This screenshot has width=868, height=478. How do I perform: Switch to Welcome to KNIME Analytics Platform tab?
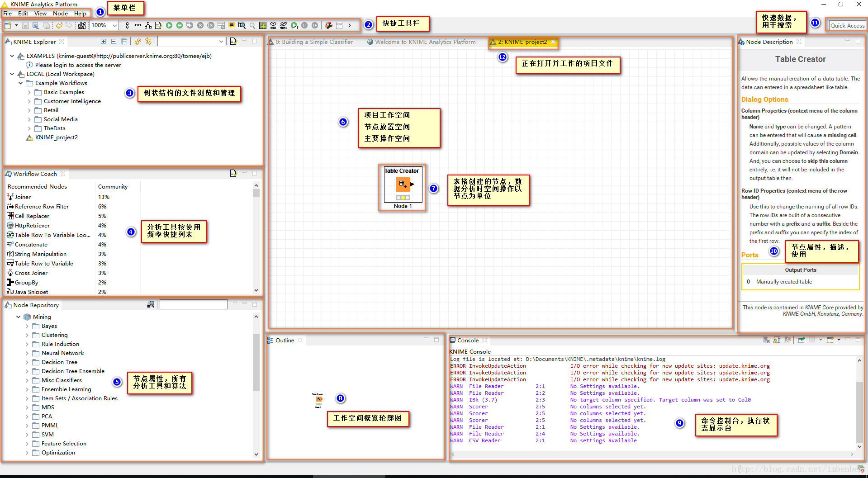(x=421, y=42)
